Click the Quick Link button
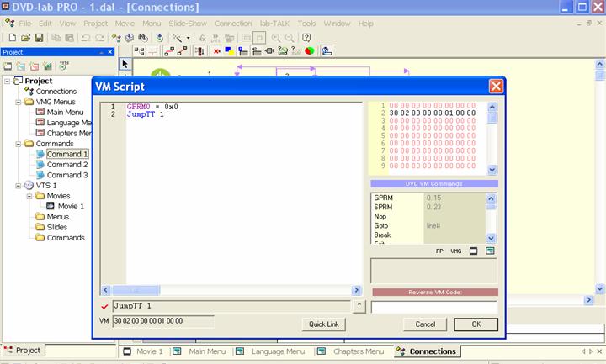The image size is (606, 364). coord(324,324)
